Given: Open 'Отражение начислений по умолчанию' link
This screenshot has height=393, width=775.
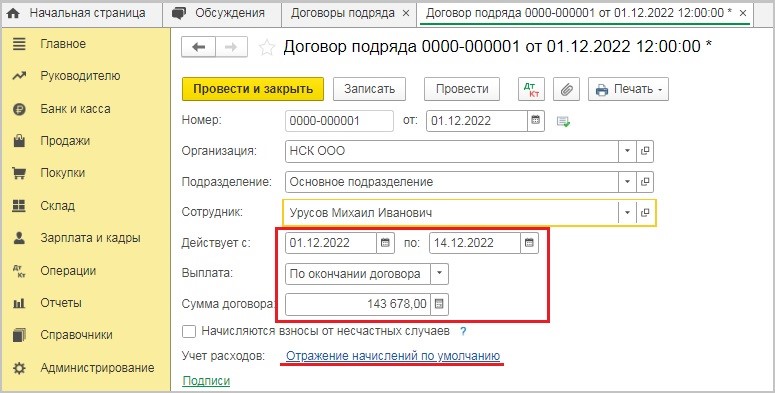Looking at the screenshot, I should tap(393, 356).
